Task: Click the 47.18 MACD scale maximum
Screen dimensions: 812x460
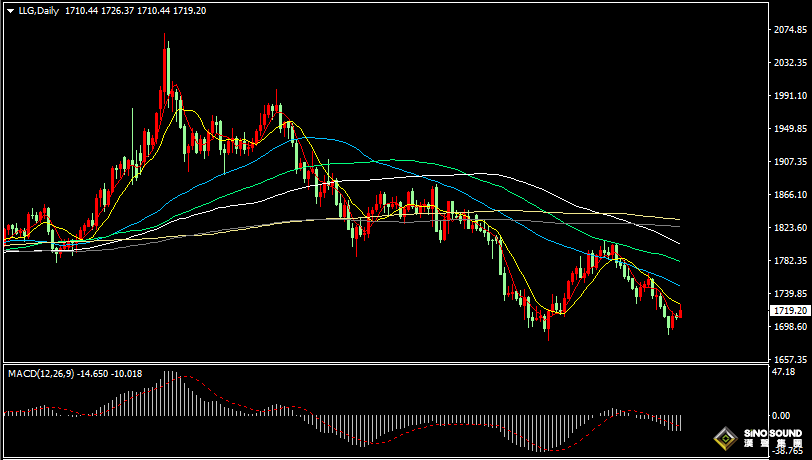Action: (x=783, y=371)
